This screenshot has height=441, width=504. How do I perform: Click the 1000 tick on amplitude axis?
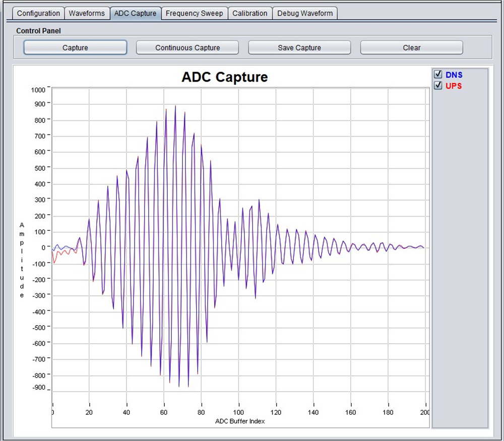tap(37, 90)
